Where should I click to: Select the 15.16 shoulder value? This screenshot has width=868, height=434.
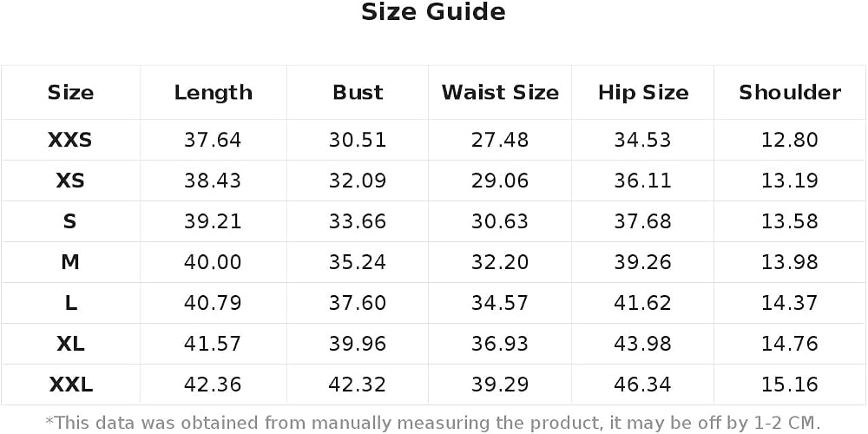pos(790,385)
